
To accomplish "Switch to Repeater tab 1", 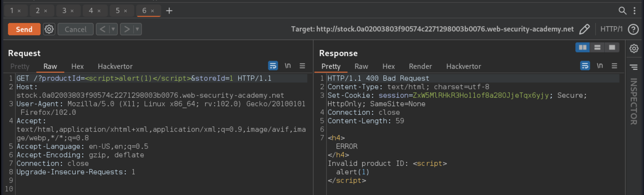I will point(12,11).
